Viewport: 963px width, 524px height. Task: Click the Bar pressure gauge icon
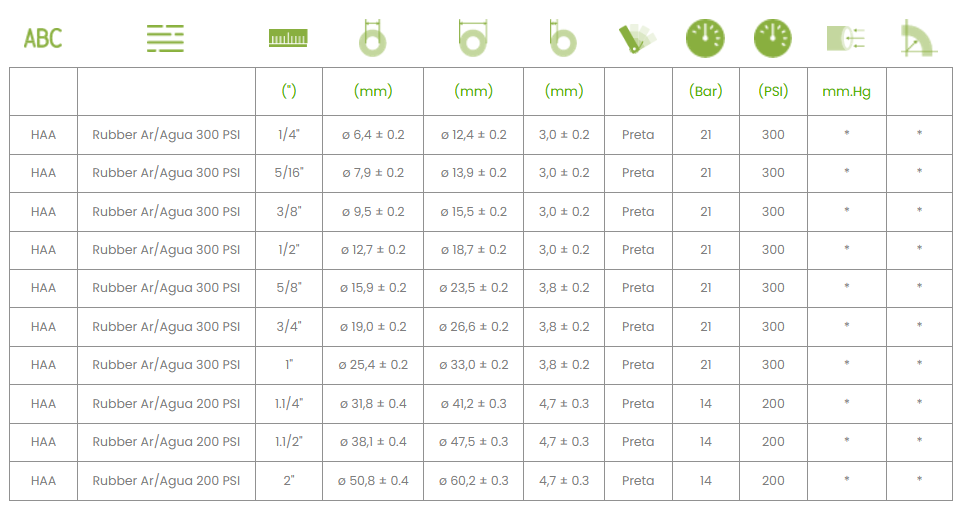[705, 38]
